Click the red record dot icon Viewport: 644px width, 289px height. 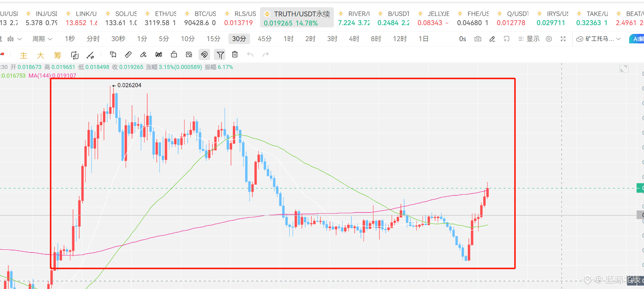[2, 54]
